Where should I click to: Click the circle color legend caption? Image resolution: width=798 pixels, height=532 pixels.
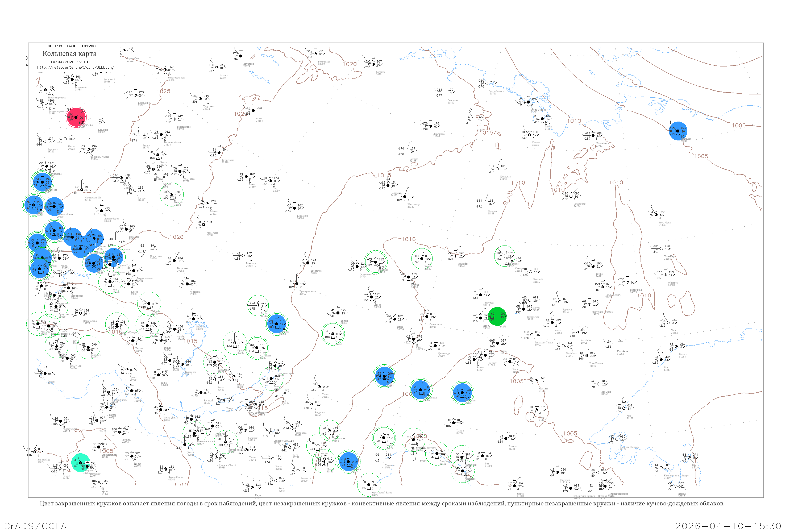point(382,504)
